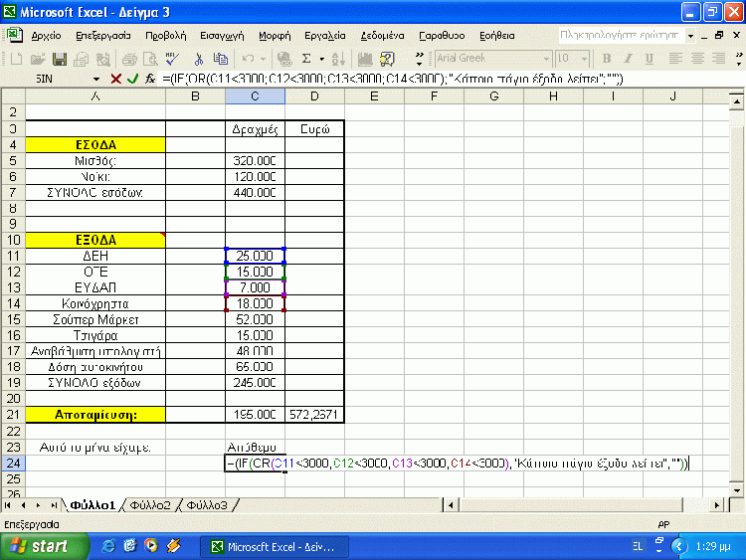Viewport: 746px width, 560px height.
Task: Expand standard toolbar options chevron
Action: [419, 59]
